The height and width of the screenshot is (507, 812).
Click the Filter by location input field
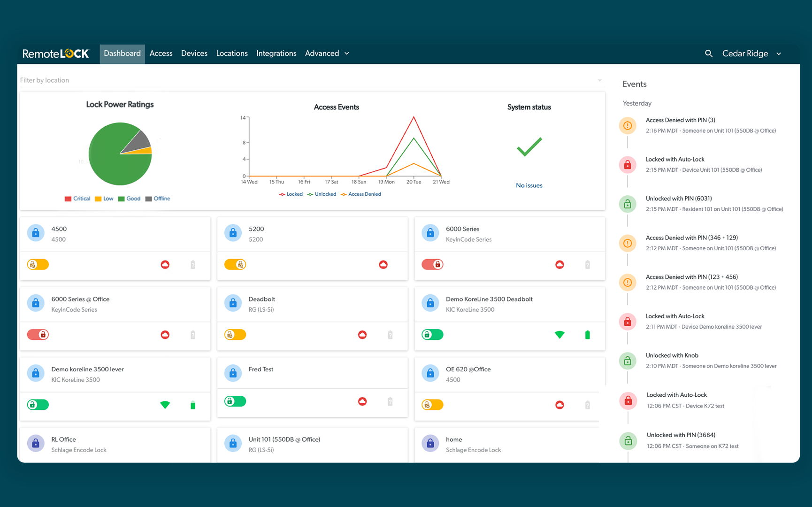tap(312, 80)
